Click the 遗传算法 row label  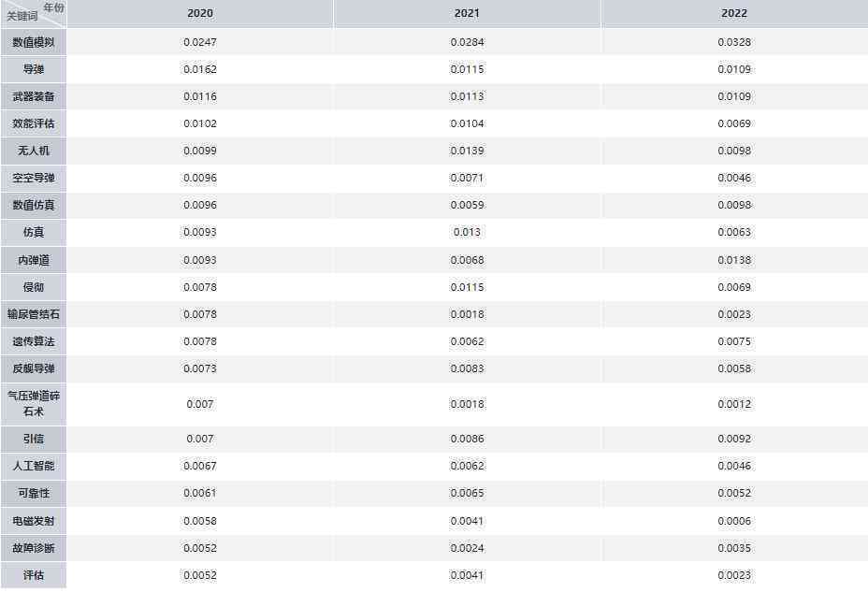point(34,341)
